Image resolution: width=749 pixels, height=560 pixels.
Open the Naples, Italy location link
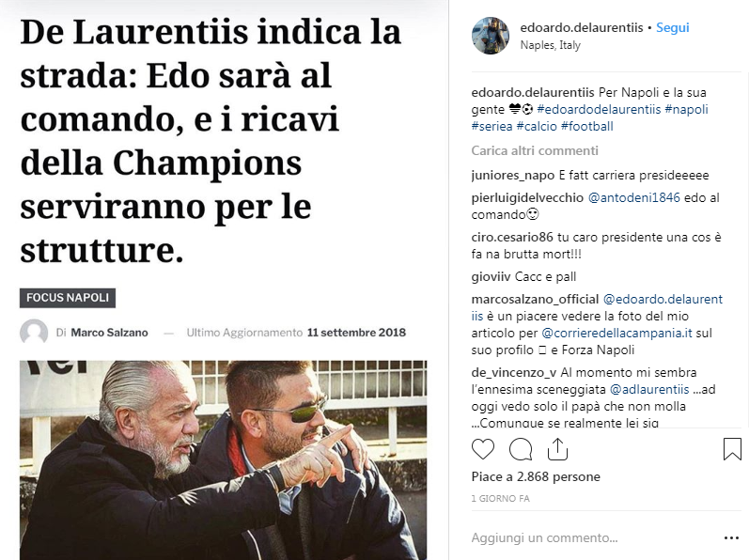point(551,45)
